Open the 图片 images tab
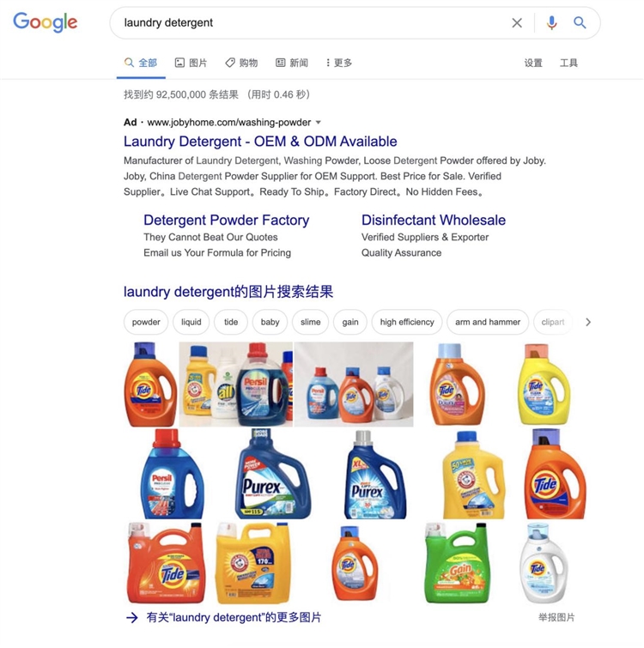 (191, 63)
